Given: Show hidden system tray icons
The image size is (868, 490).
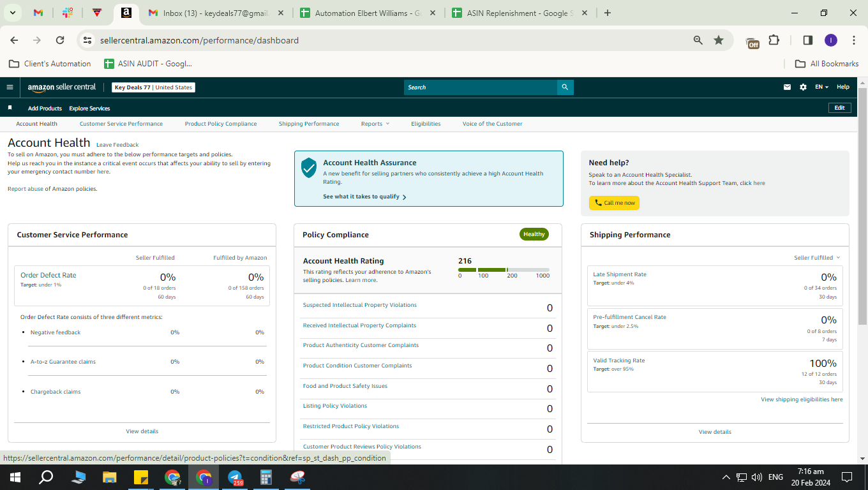Looking at the screenshot, I should pyautogui.click(x=726, y=477).
